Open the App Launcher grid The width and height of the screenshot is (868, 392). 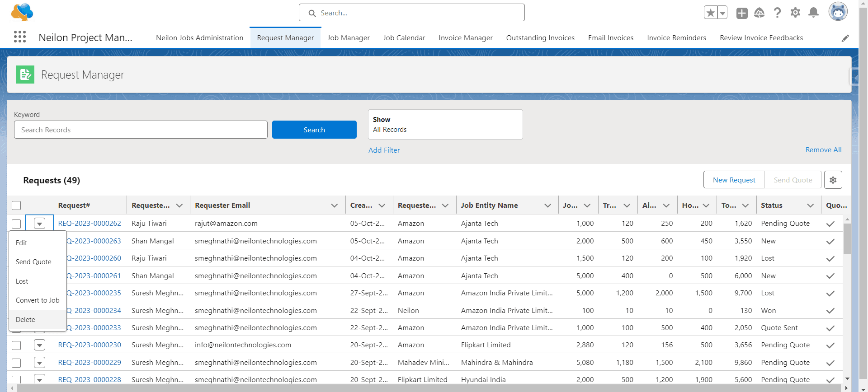pyautogui.click(x=20, y=37)
